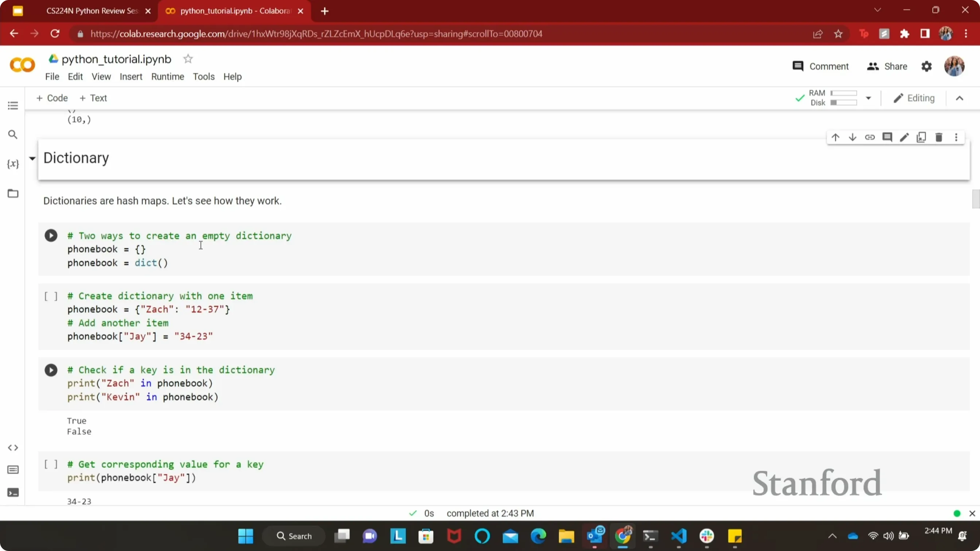Copy link to the Dictionary cell
980x551 pixels.
(x=870, y=137)
